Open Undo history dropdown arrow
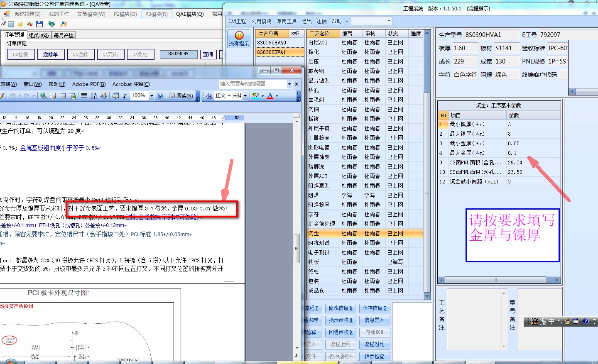This screenshot has width=598, height=364. (20, 96)
